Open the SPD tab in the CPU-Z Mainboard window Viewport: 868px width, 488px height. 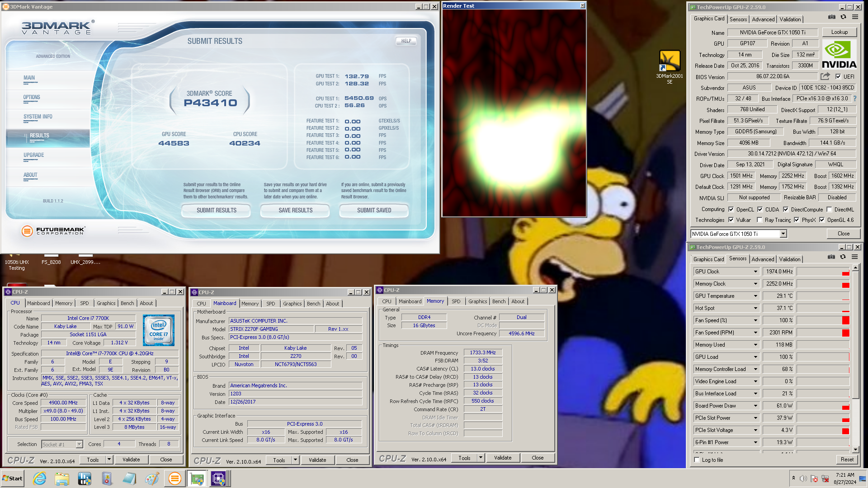[270, 304]
